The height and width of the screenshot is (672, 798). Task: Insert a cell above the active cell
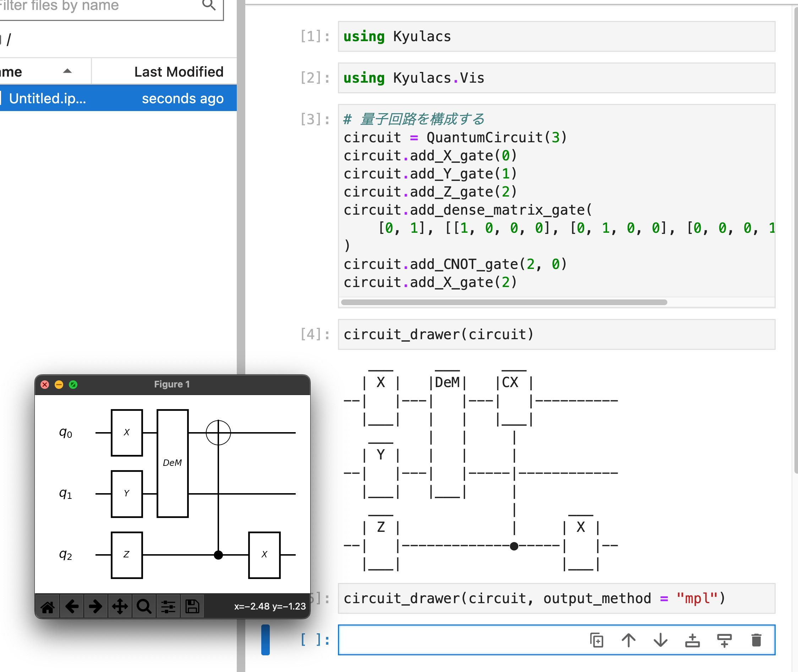pyautogui.click(x=692, y=640)
